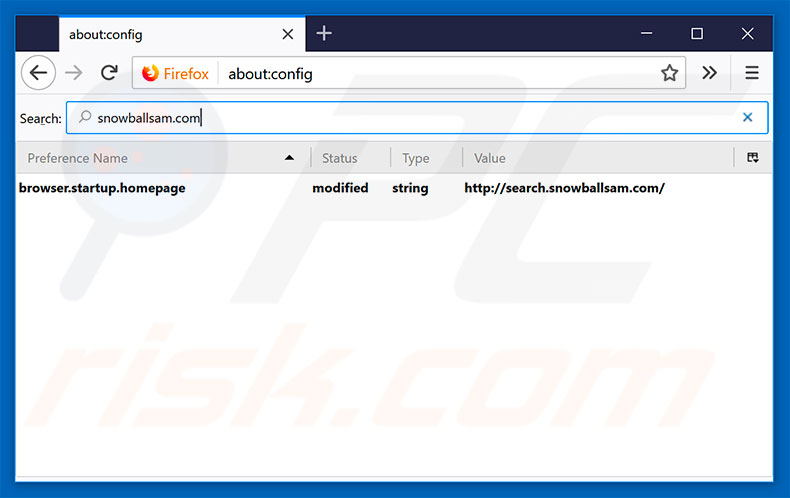
Task: Click the string type cell
Action: (x=410, y=188)
